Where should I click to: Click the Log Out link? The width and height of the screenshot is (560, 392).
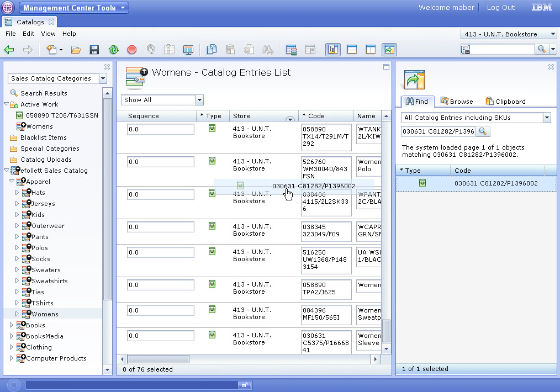coord(500,8)
